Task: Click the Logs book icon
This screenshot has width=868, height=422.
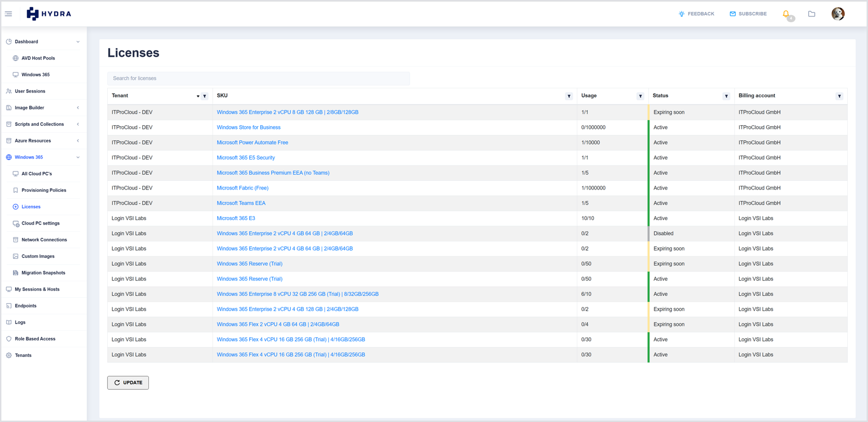Action: pyautogui.click(x=9, y=323)
